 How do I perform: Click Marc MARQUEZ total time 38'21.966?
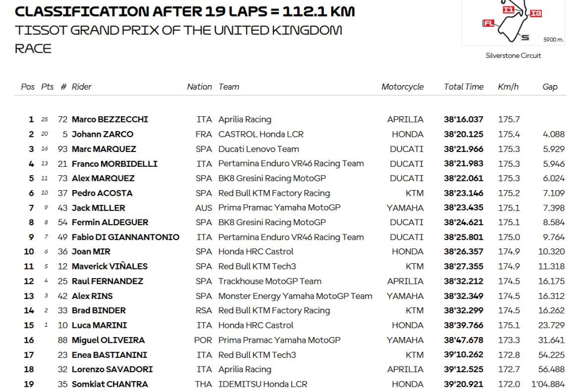[464, 149]
